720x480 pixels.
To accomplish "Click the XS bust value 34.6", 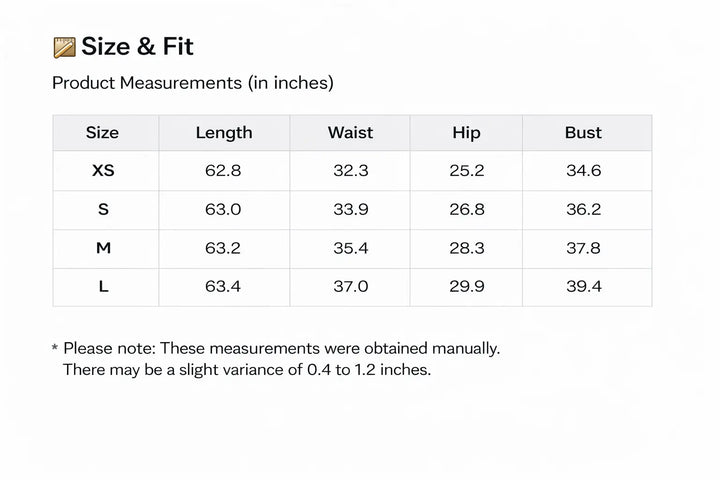I will tap(584, 171).
